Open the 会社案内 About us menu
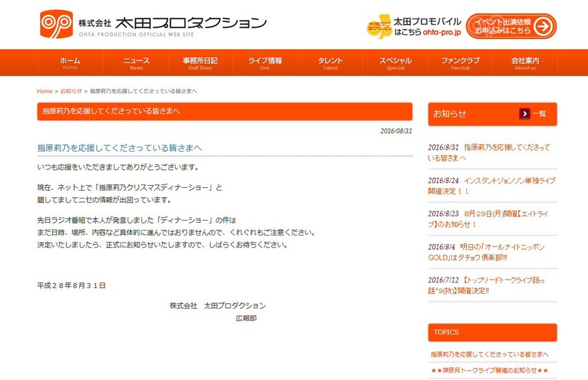Viewport: 588px width, 380px height. 525,63
